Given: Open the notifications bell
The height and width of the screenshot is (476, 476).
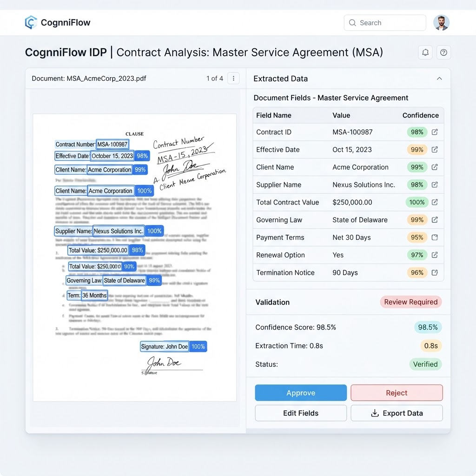Looking at the screenshot, I should 425,53.
